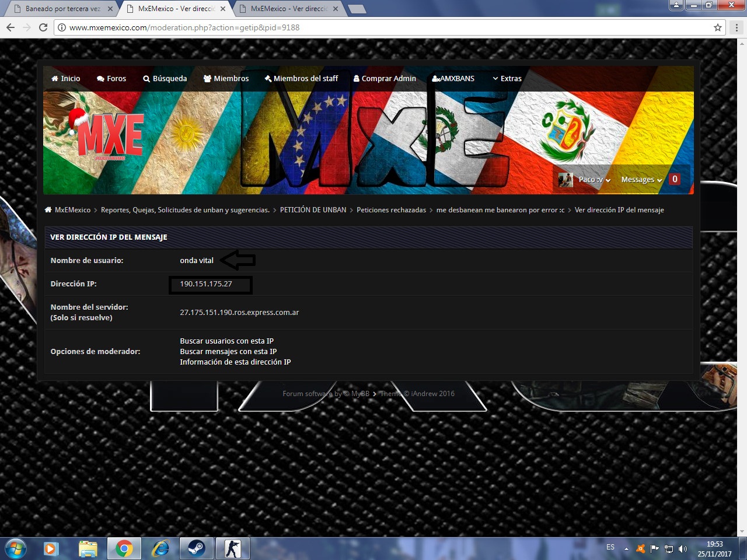The width and height of the screenshot is (747, 560).
Task: Click the user avatar thumbnail beside Paco
Action: tap(566, 180)
